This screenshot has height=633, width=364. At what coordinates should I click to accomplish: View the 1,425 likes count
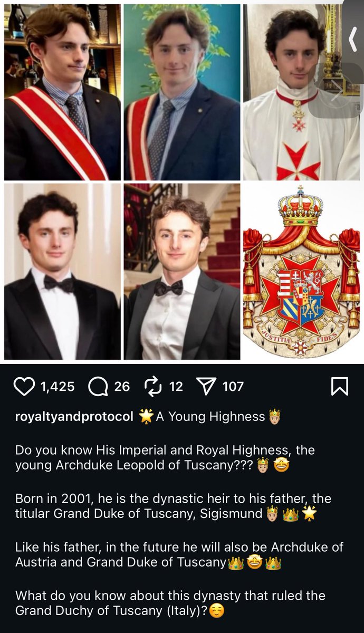(x=58, y=387)
